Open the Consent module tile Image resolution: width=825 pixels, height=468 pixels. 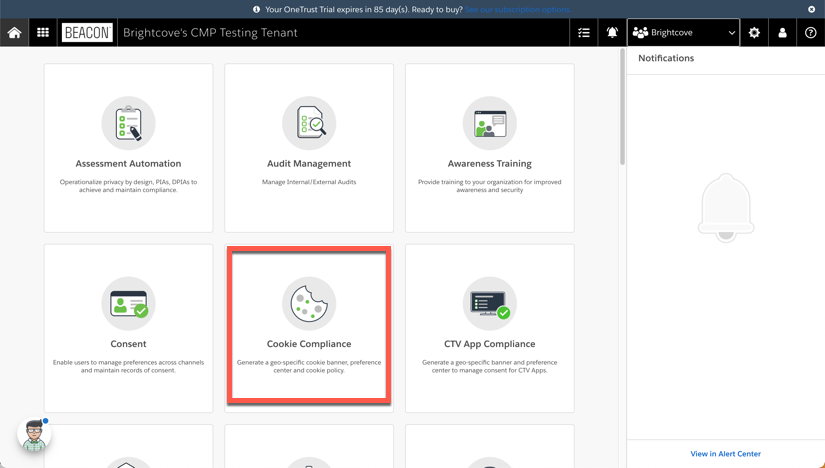[x=128, y=328]
